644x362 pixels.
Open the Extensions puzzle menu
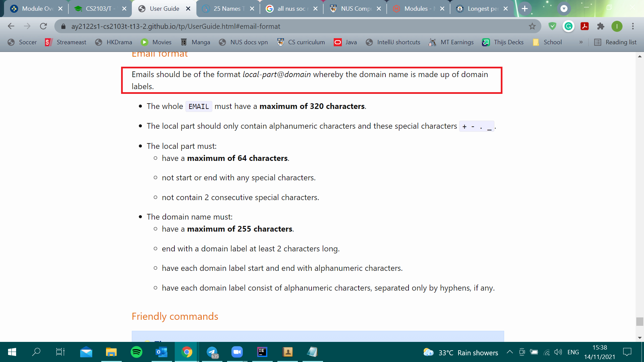click(x=601, y=26)
